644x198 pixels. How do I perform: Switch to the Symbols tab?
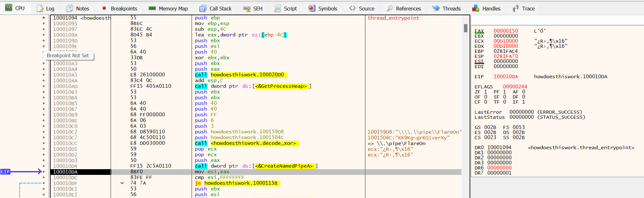click(x=328, y=9)
